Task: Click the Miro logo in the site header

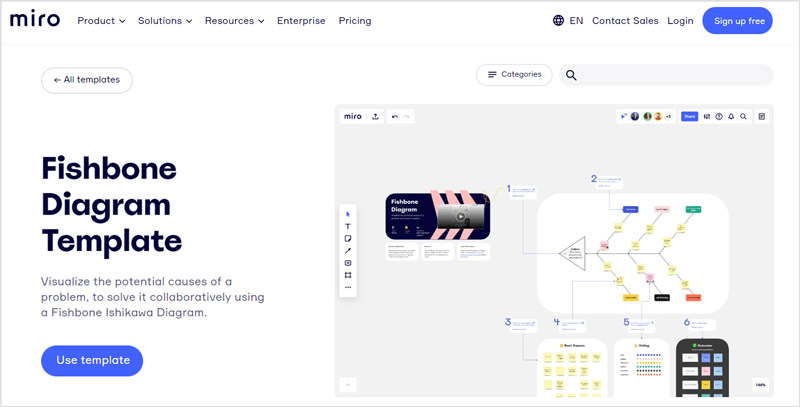Action: [x=35, y=19]
